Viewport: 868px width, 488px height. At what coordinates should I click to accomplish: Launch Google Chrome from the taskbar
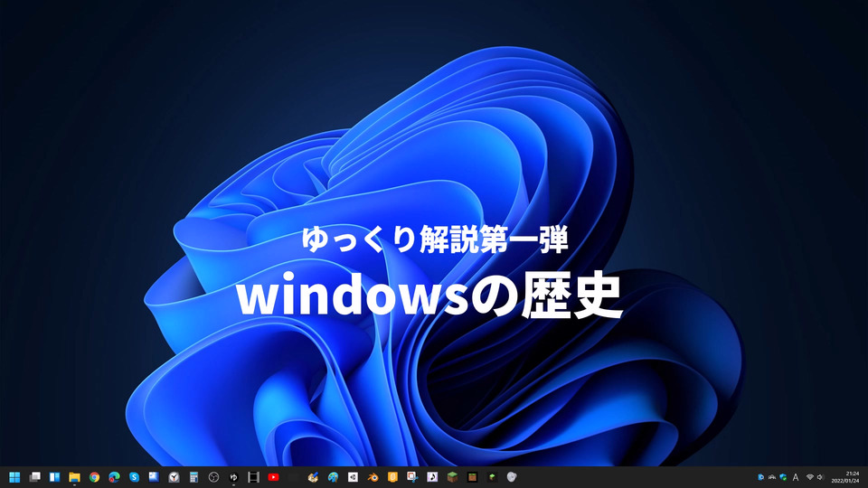(x=94, y=477)
